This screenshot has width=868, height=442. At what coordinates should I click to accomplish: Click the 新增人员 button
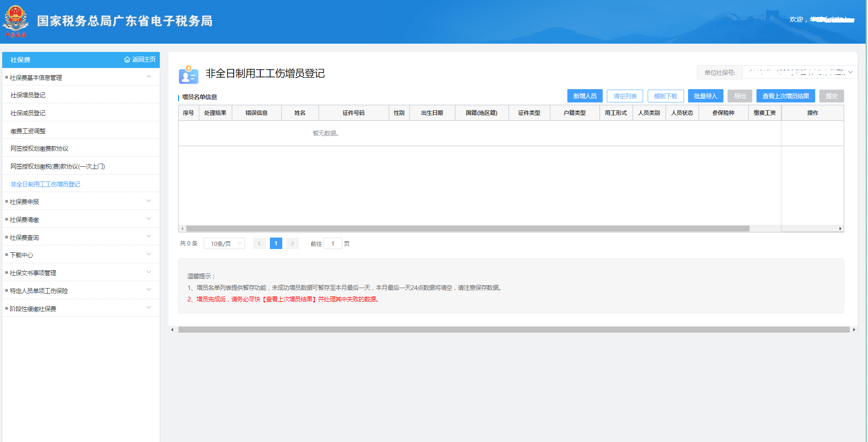(x=584, y=96)
